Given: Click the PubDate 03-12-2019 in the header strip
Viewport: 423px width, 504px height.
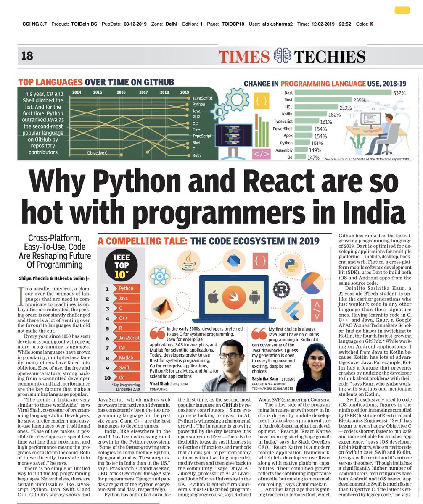Looking at the screenshot, I should (x=125, y=24).
